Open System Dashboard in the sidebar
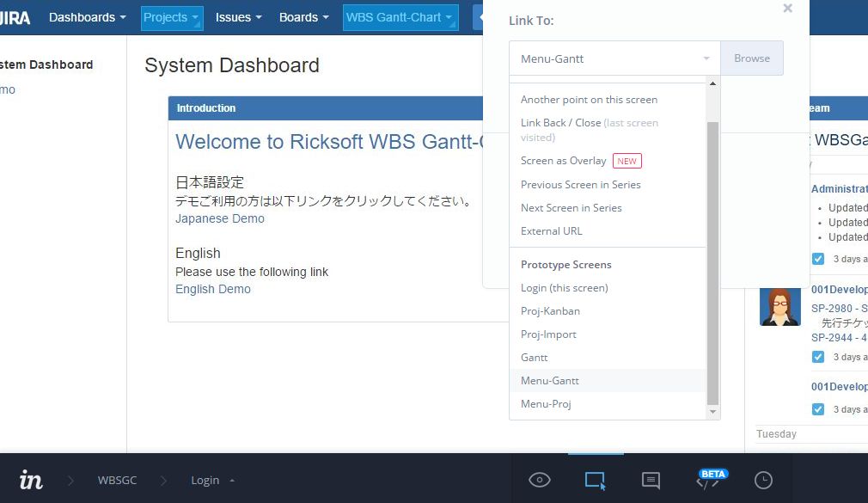 tap(46, 64)
